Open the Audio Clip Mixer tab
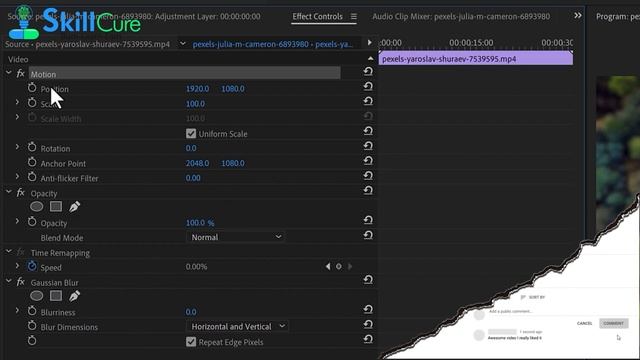Screen dimensions: 640x360 (x=461, y=16)
